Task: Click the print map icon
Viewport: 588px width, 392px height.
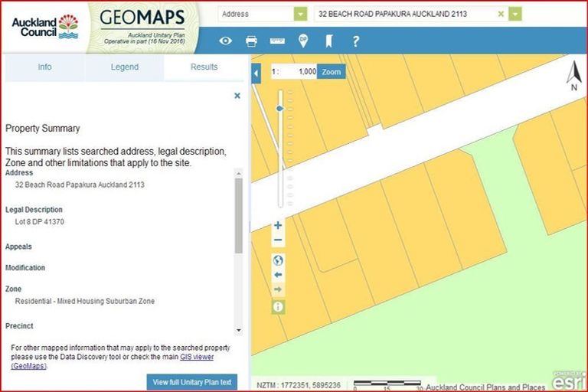Action: pyautogui.click(x=251, y=41)
